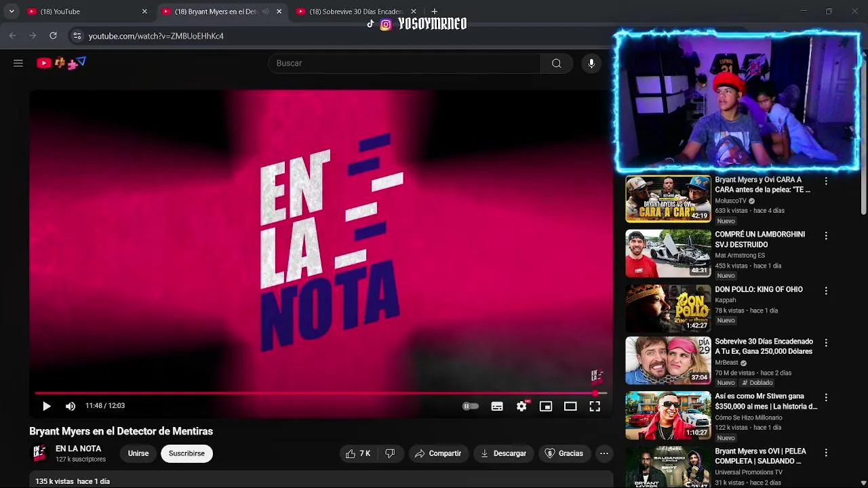Click the Gracias button

[564, 453]
